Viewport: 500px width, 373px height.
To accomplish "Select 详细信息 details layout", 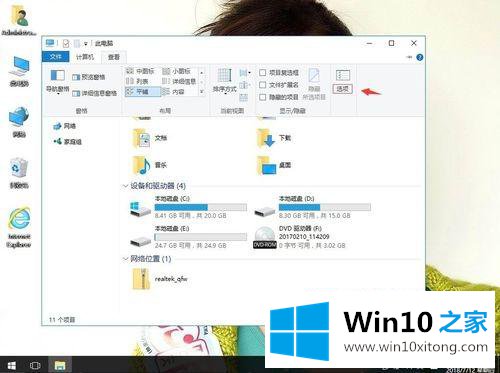I will pos(179,81).
